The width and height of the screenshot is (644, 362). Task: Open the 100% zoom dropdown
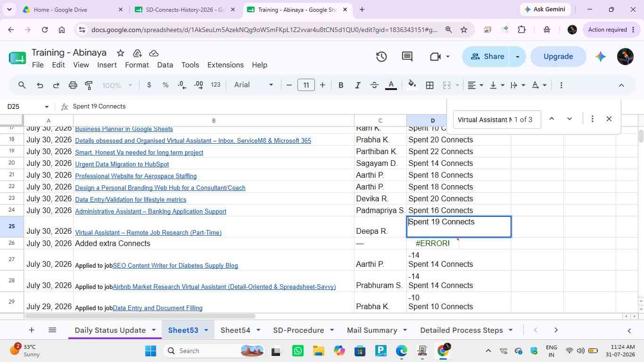(x=117, y=85)
